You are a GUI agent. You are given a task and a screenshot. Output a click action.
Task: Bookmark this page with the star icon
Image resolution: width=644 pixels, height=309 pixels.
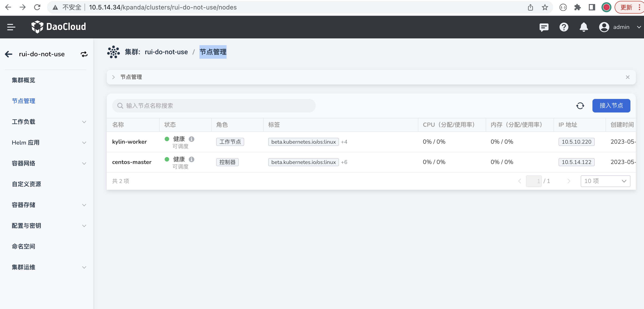(545, 7)
